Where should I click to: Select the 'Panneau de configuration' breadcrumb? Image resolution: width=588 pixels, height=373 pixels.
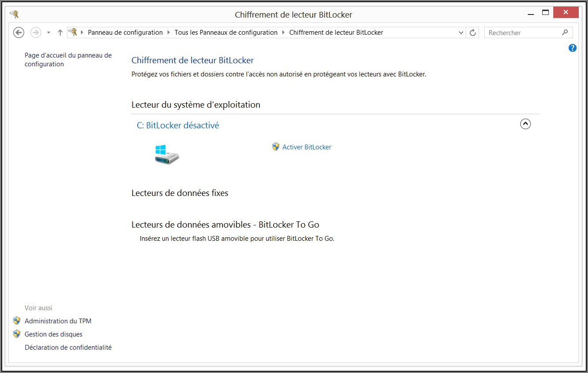[x=125, y=33]
